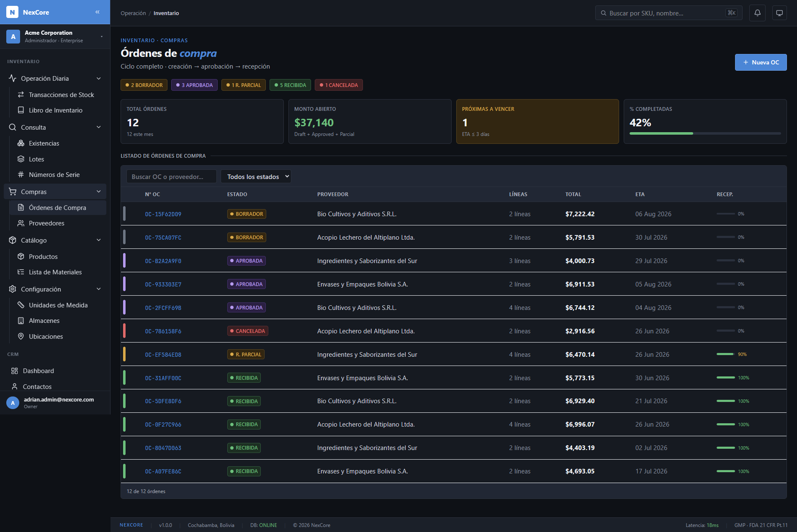The image size is (797, 532).
Task: Open the Existencias page
Action: click(58, 143)
